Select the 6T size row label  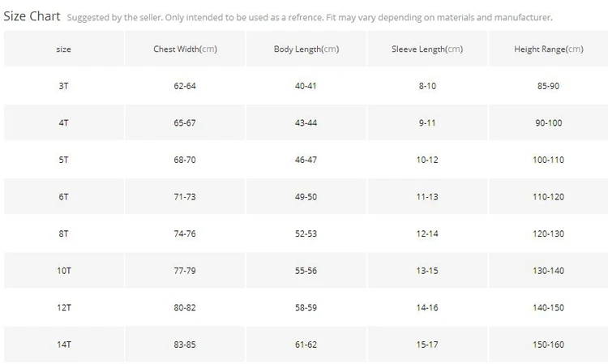[63, 197]
